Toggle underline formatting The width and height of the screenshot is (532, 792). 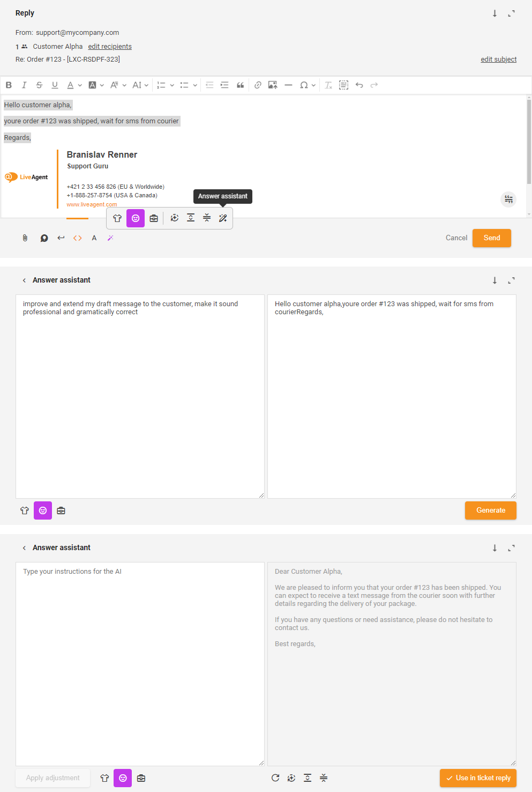tap(55, 85)
